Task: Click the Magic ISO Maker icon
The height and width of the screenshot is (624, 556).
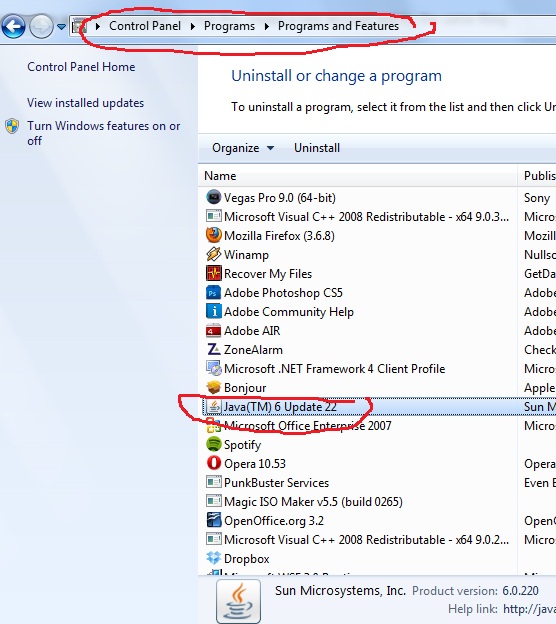Action: pyautogui.click(x=214, y=501)
